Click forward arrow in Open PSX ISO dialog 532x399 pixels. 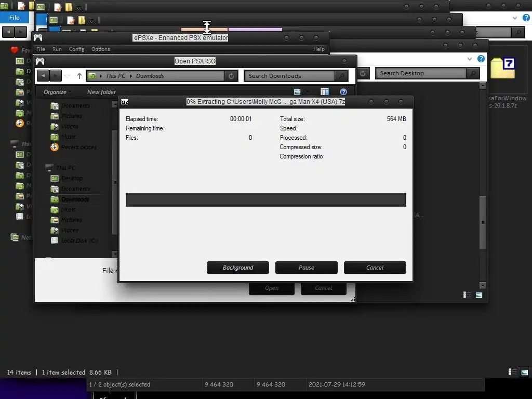coord(55,76)
